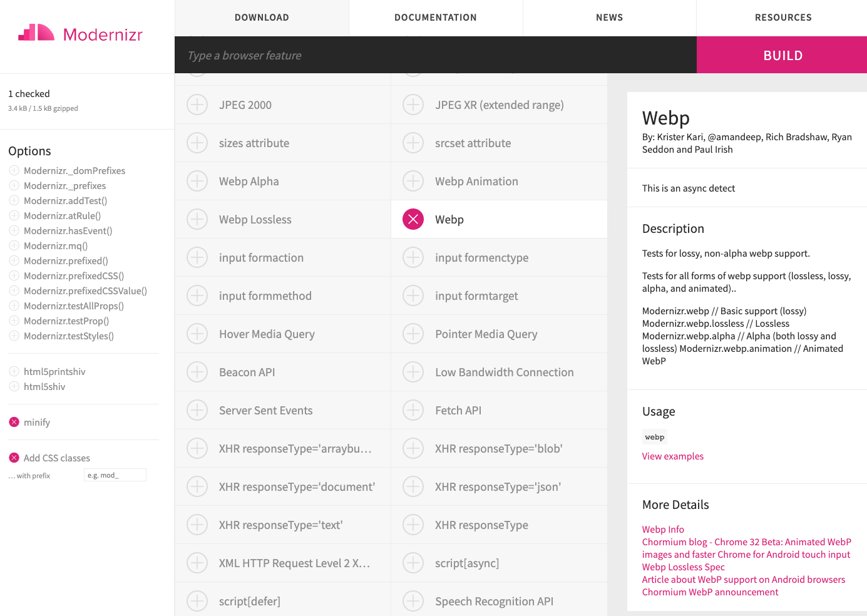The height and width of the screenshot is (616, 867).
Task: Disable the minify option
Action: pyautogui.click(x=14, y=422)
